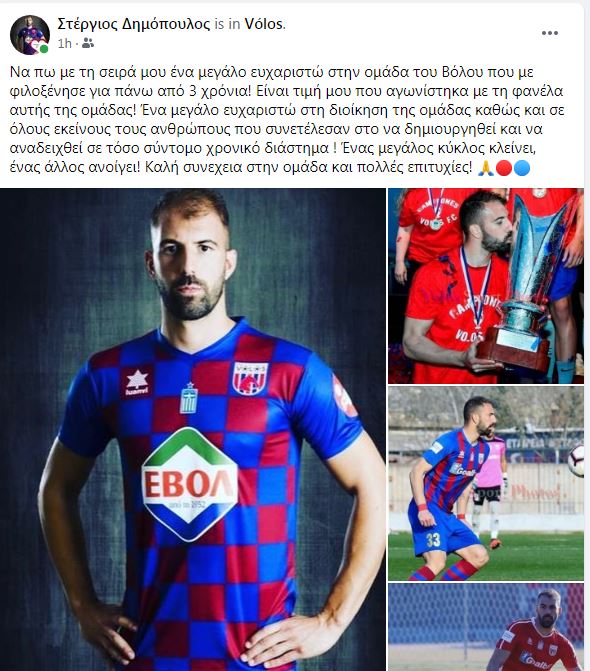Open large checkered jersey portrait photo
Screen dimensions: 590x671
point(193,430)
